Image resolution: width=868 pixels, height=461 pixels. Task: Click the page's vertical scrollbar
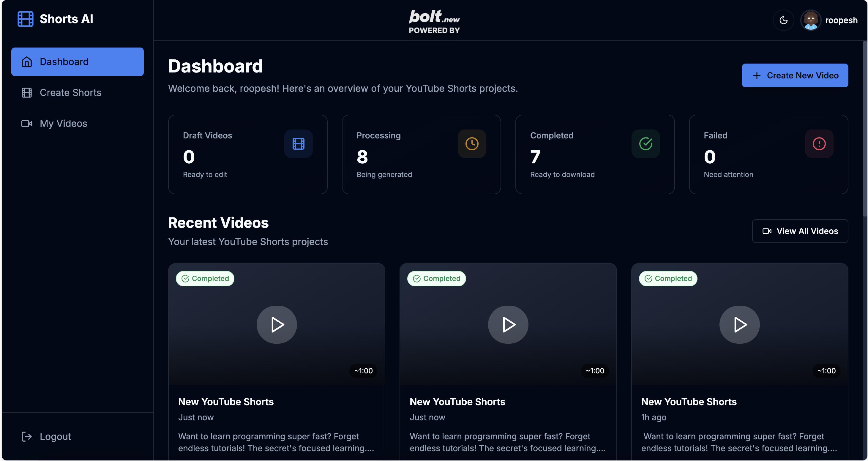click(865, 128)
